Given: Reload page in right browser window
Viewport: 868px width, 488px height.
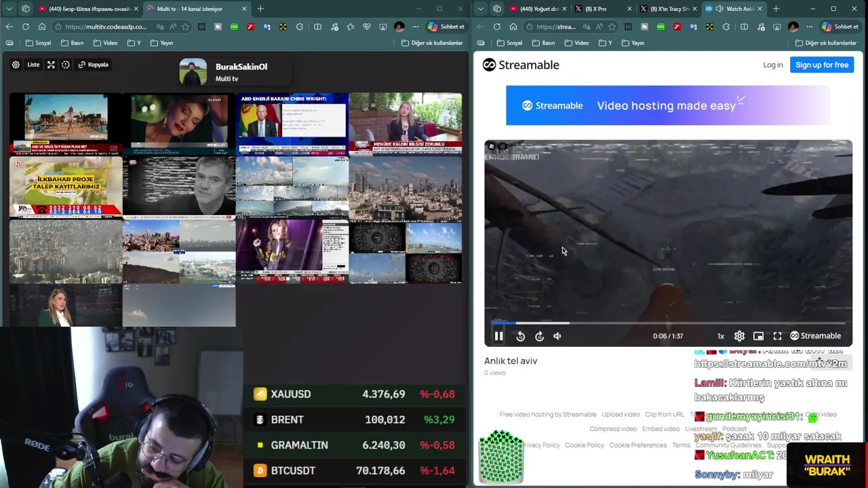Looking at the screenshot, I should pos(497,26).
